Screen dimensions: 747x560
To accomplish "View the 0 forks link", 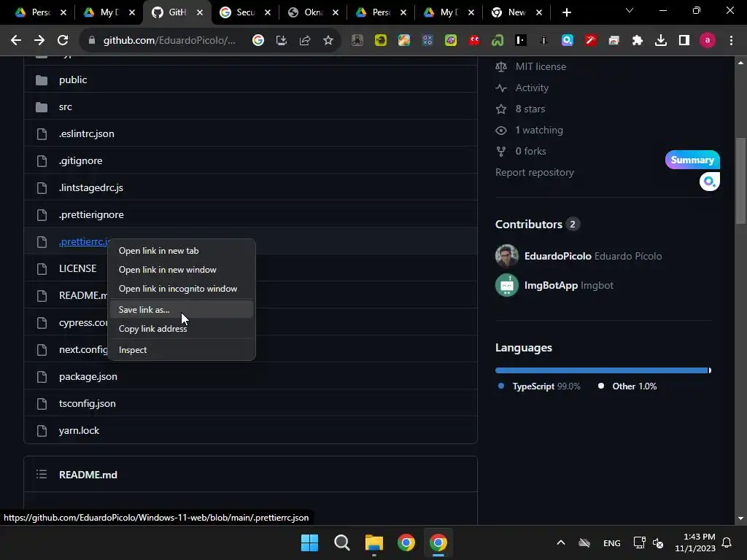I will coord(530,152).
